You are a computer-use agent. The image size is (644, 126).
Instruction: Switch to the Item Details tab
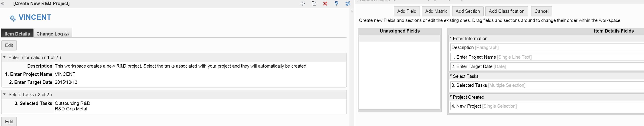17,33
